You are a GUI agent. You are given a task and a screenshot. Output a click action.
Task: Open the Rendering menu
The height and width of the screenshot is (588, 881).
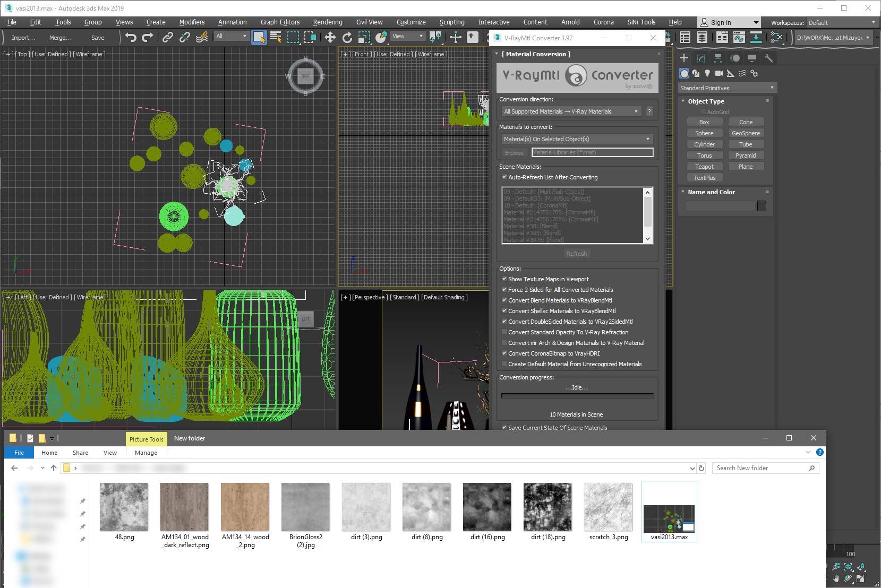coord(327,22)
